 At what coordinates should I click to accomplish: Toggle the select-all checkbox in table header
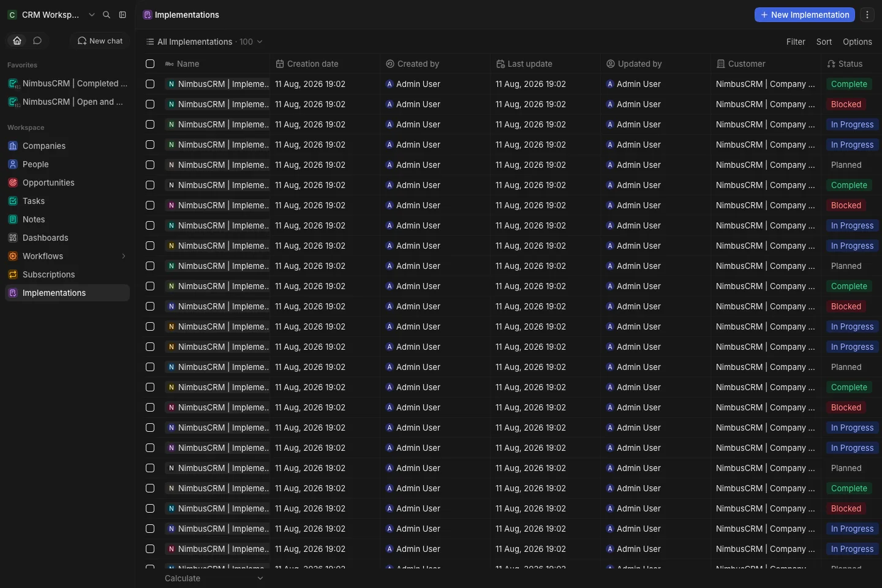(150, 64)
